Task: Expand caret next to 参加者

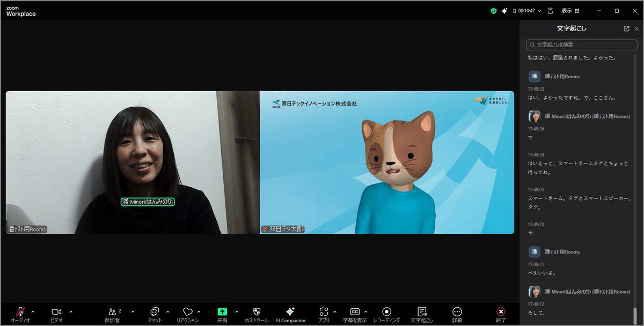Action: pyautogui.click(x=133, y=312)
